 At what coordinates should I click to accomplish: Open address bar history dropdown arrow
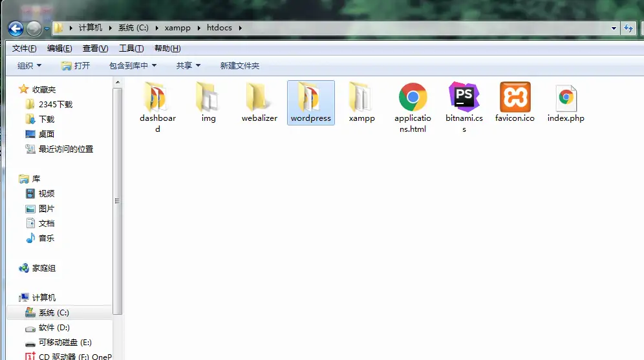click(614, 28)
